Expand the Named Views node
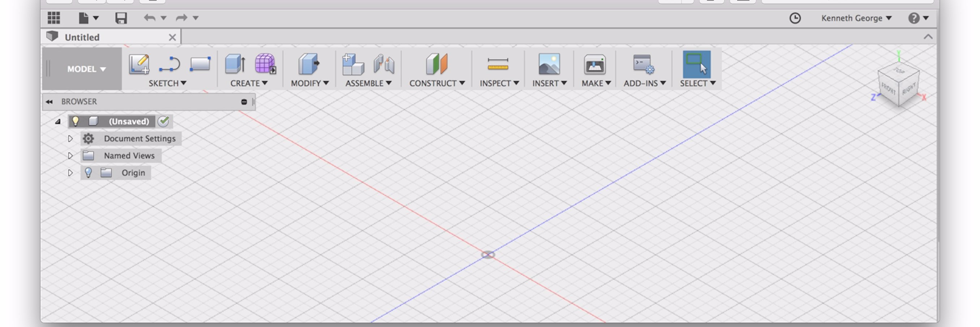 [70, 156]
